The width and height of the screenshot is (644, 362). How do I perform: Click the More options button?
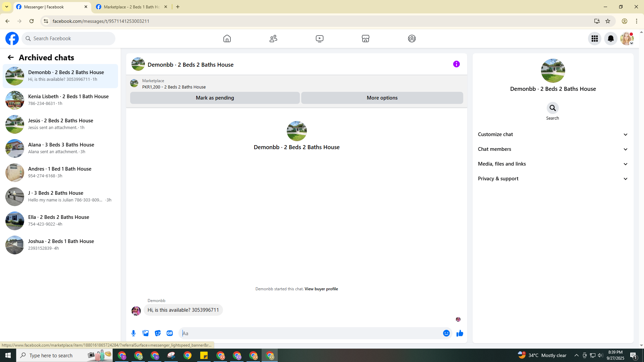point(382,98)
